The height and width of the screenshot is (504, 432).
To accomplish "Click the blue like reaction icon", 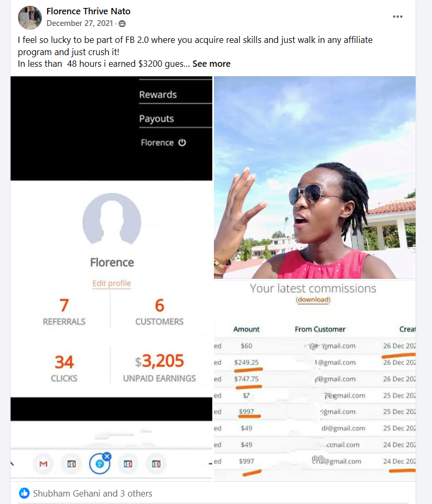I will [24, 493].
